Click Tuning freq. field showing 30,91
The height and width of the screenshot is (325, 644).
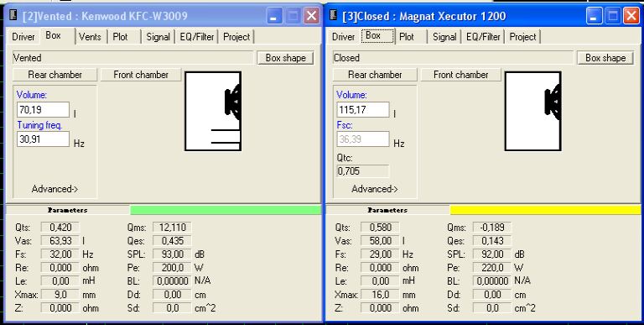tap(43, 139)
